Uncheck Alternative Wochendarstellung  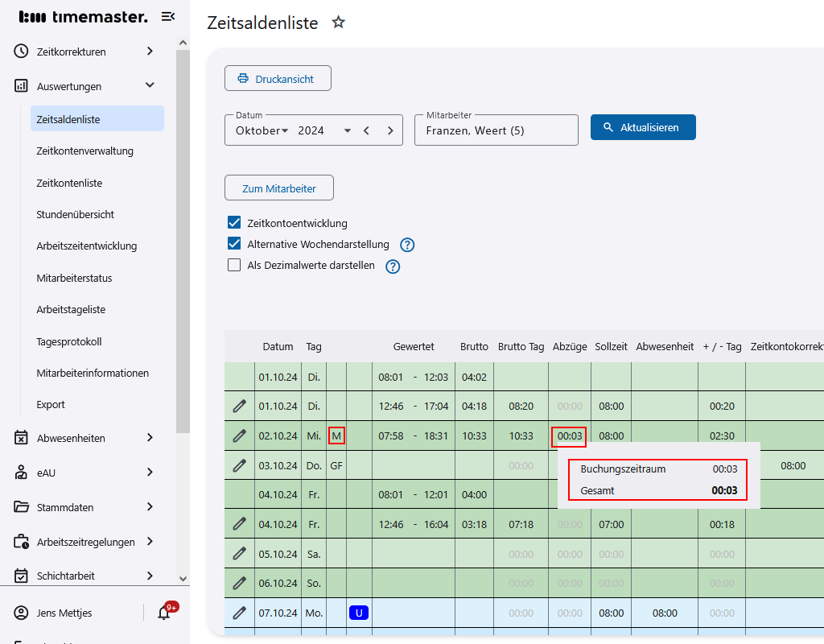pyautogui.click(x=233, y=244)
